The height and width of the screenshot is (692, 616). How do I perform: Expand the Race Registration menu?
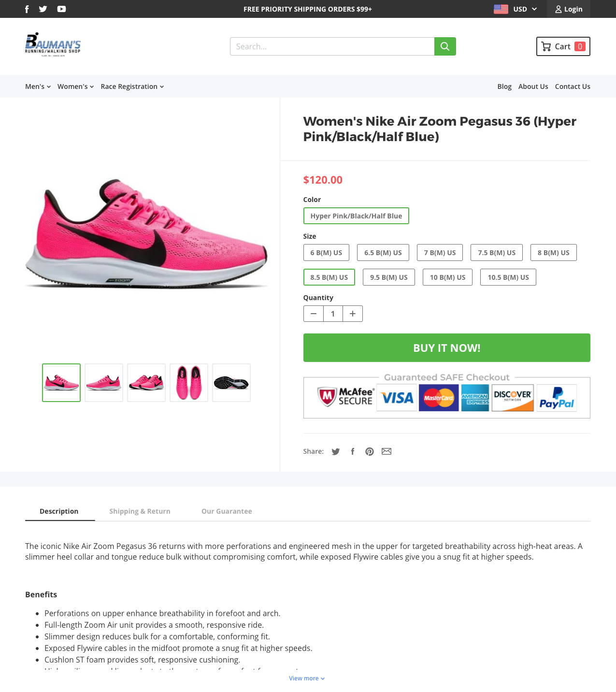point(132,86)
